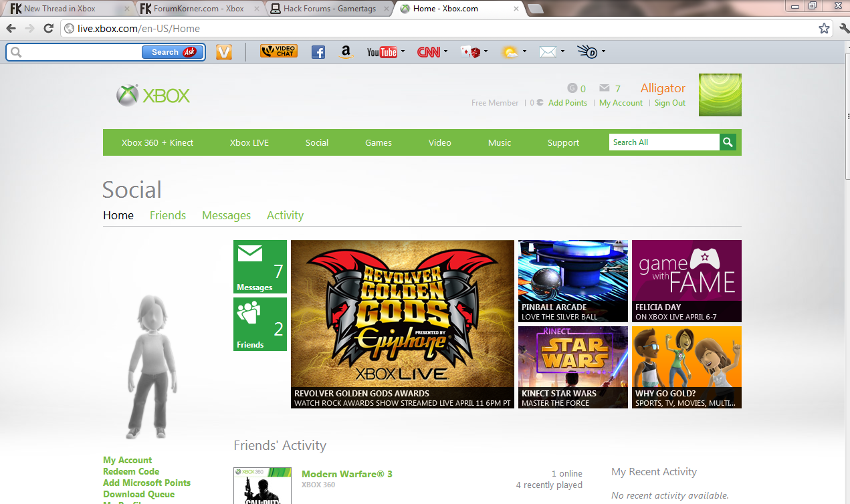Viewport: 850px width, 504px height.
Task: Open a new browser tab
Action: point(535,9)
